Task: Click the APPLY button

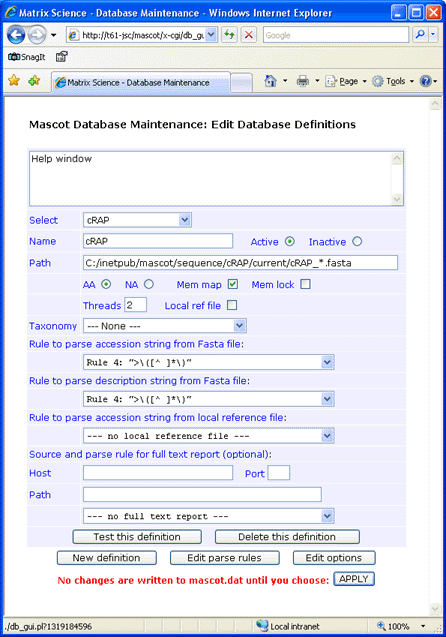Action: click(x=354, y=579)
